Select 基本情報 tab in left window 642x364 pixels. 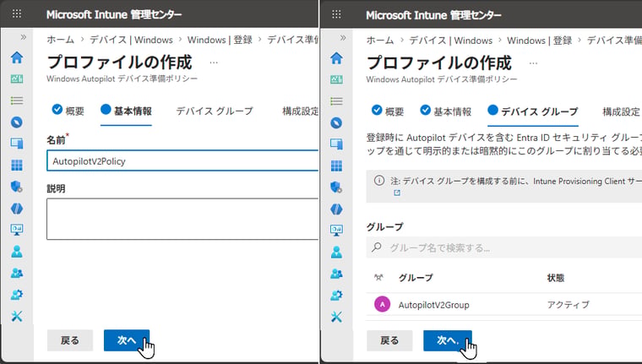(126, 111)
